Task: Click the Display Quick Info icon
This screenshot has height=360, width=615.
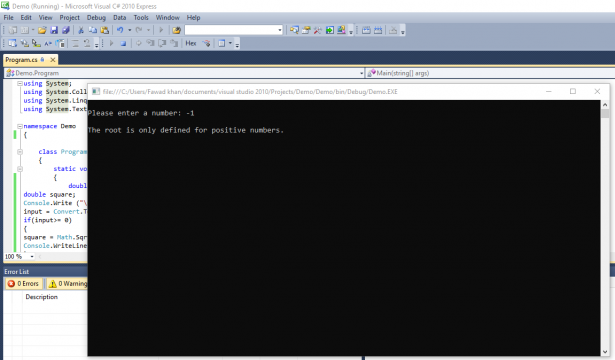Action: tap(36, 44)
